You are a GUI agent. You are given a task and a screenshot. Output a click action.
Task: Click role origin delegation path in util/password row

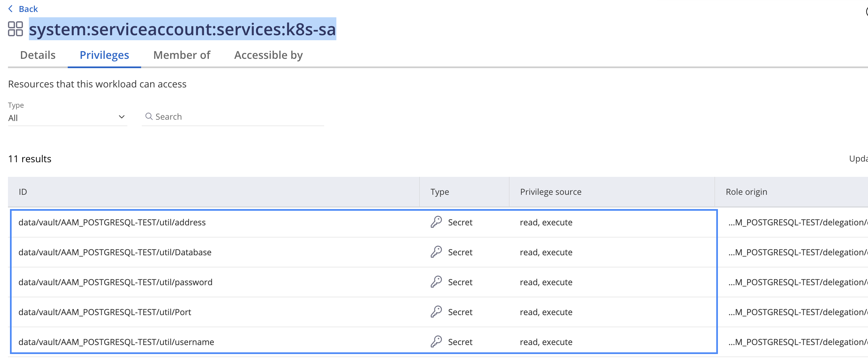798,283
